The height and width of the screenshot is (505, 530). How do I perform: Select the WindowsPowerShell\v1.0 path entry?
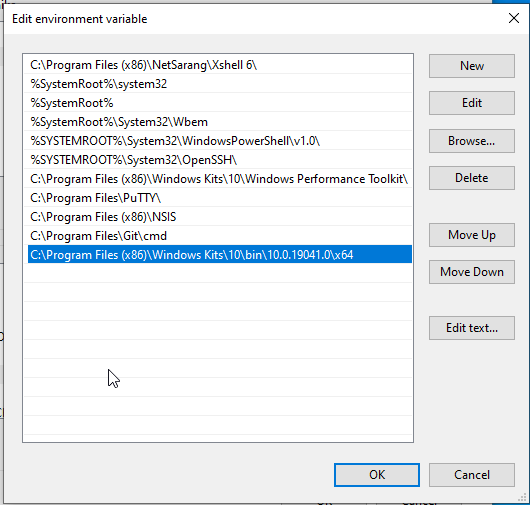pos(220,141)
